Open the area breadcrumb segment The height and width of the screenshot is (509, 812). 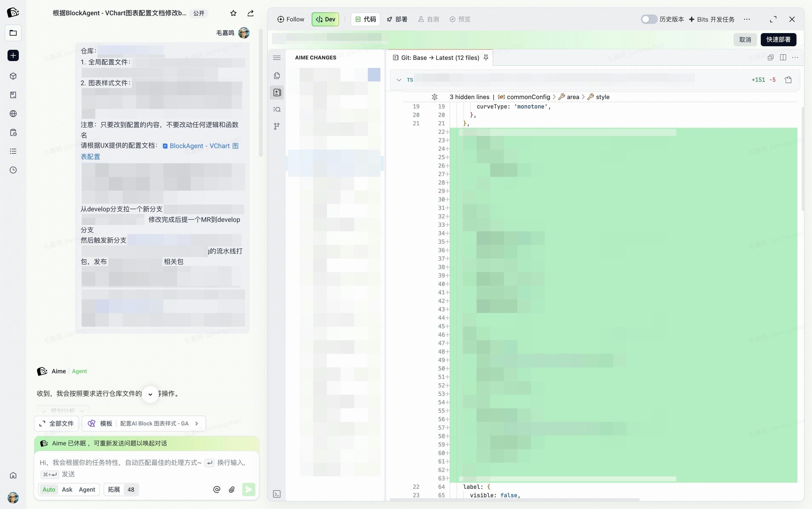569,97
